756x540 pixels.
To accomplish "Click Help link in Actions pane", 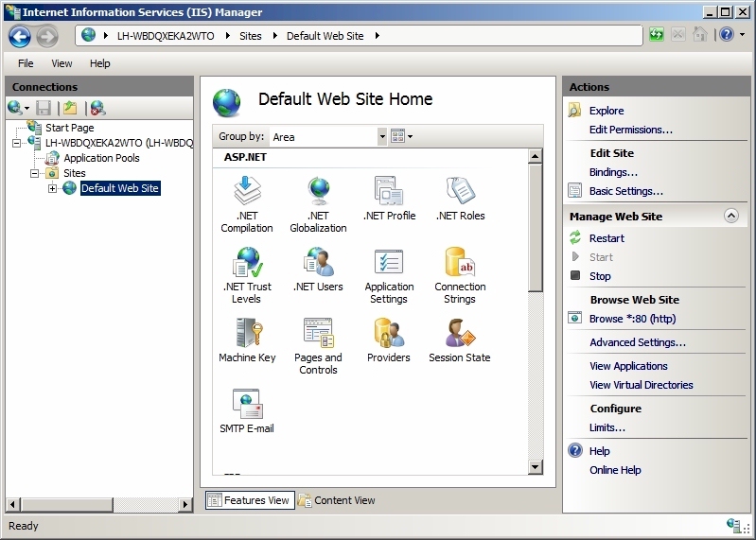I will pyautogui.click(x=599, y=451).
